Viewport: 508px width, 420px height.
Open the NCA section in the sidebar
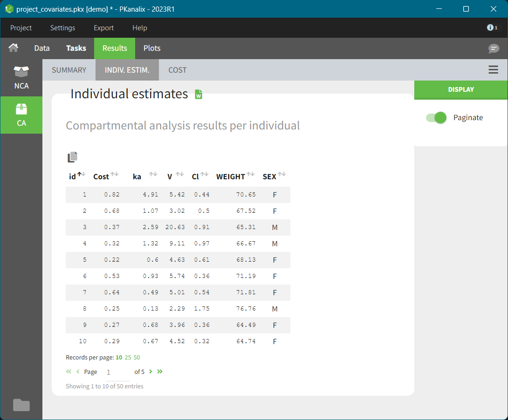pos(21,77)
